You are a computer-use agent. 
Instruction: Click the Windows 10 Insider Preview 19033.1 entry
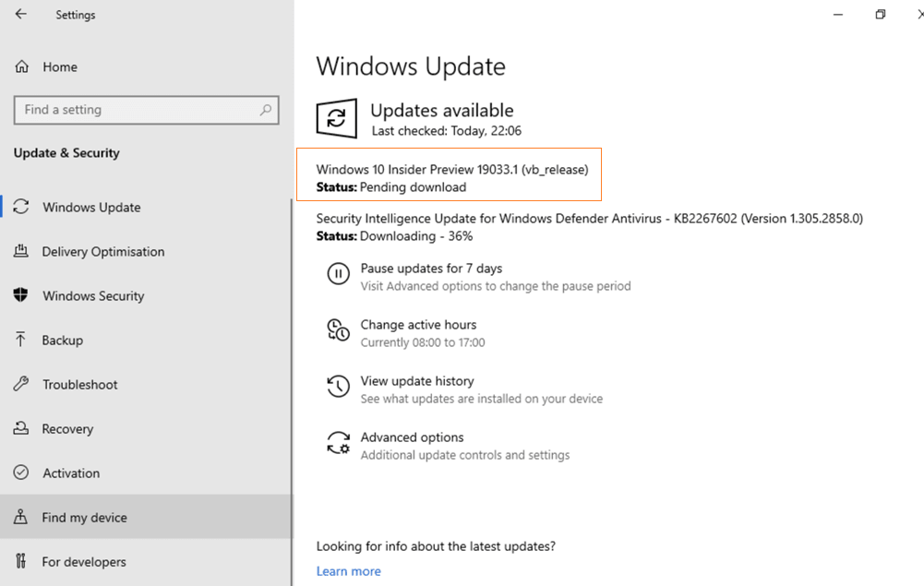[452, 170]
